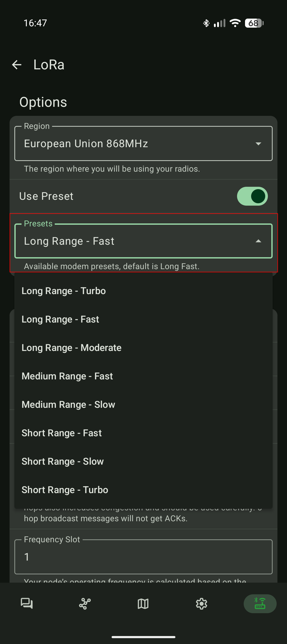
Task: Choose Medium Range - Slow preset
Action: 68,404
